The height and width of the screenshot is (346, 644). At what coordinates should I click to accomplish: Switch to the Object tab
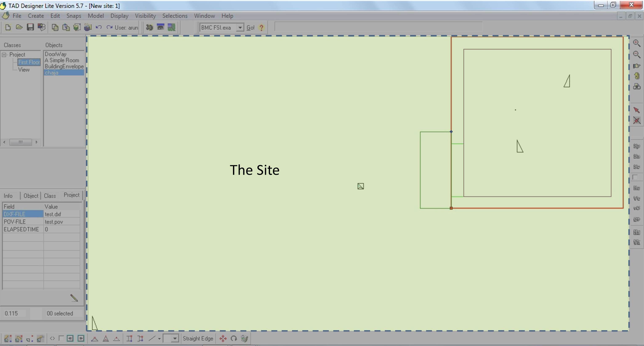point(31,196)
